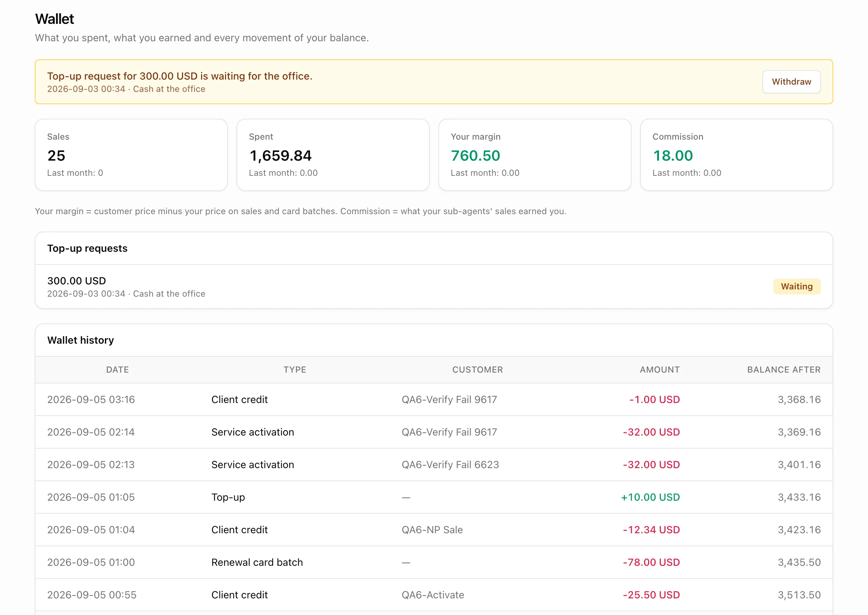
Task: Select the -25.50 USD amount
Action: pos(651,595)
